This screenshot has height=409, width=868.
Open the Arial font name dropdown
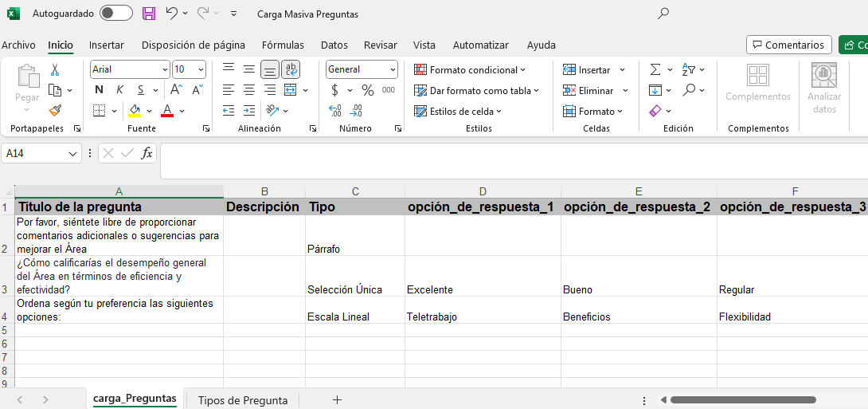click(165, 69)
